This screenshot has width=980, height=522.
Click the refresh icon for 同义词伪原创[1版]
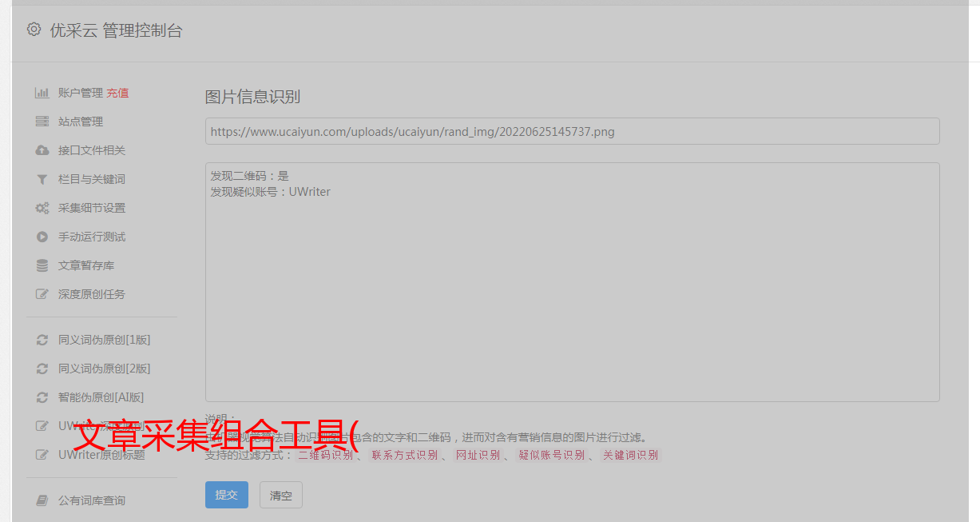42,340
